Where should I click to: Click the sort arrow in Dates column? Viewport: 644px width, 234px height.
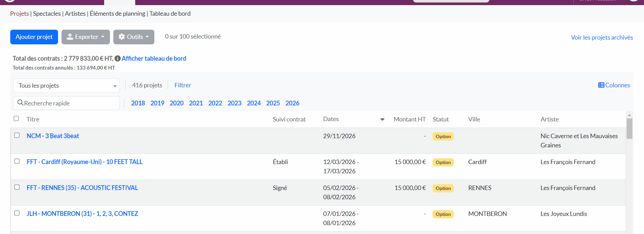tap(382, 119)
